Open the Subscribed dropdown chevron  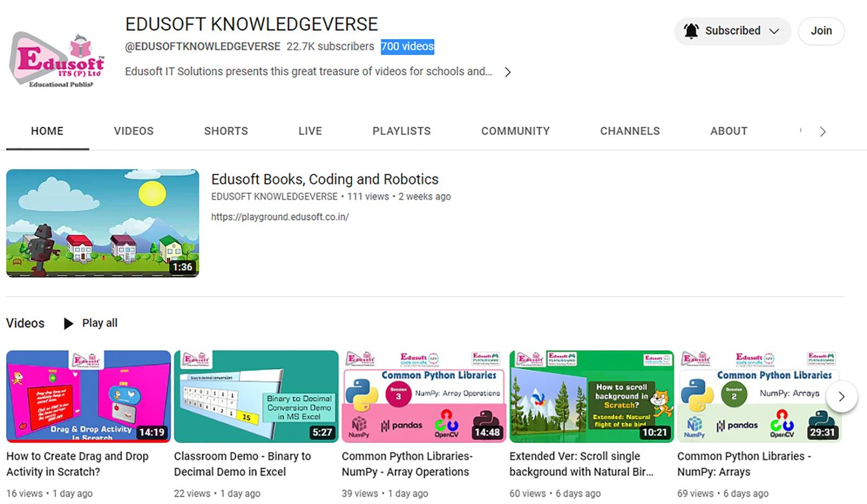tap(774, 31)
